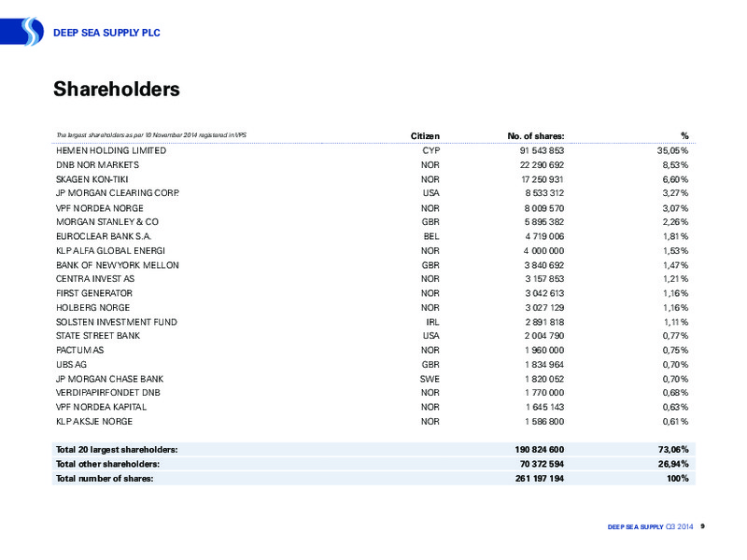Click share count 2 891 818
The height and width of the screenshot is (560, 747).
click(x=544, y=322)
